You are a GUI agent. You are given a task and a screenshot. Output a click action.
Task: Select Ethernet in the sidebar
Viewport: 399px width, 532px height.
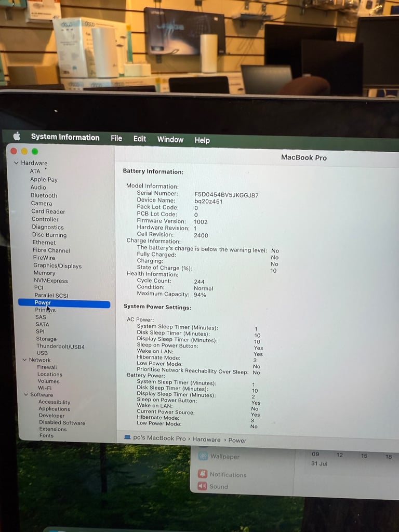tap(44, 243)
